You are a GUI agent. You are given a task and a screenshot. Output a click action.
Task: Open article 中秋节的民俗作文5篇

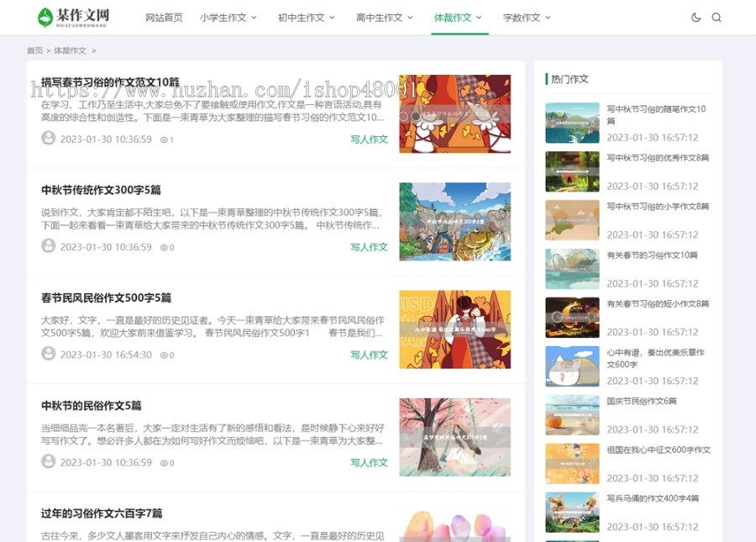tap(91, 406)
